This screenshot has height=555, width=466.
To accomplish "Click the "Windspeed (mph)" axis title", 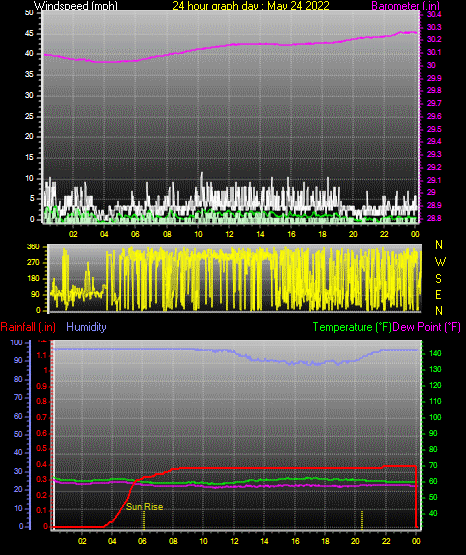I will coord(75,5).
